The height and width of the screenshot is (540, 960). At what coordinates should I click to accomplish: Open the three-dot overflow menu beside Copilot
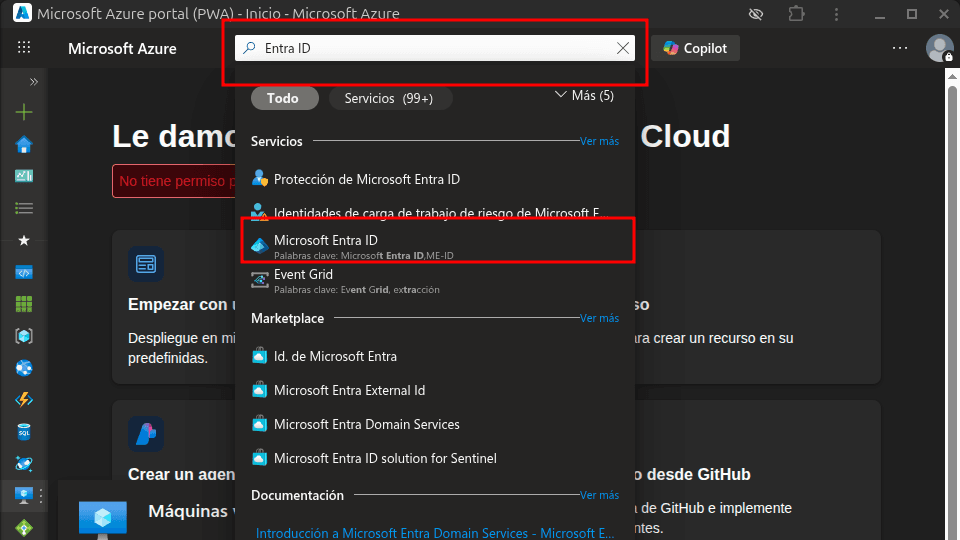[900, 48]
